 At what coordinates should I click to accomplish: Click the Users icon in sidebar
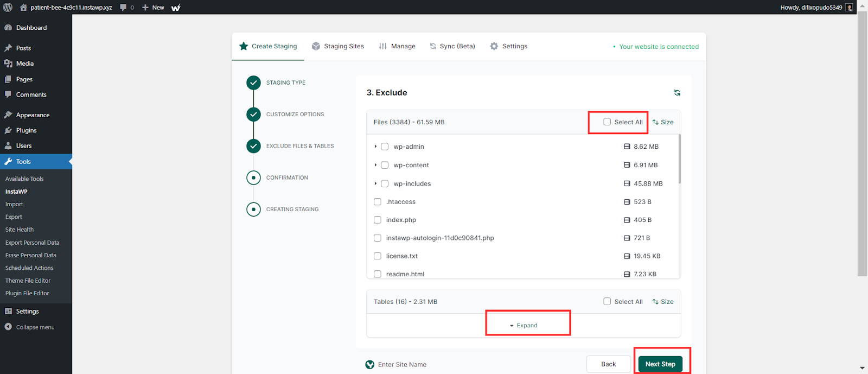pos(8,145)
